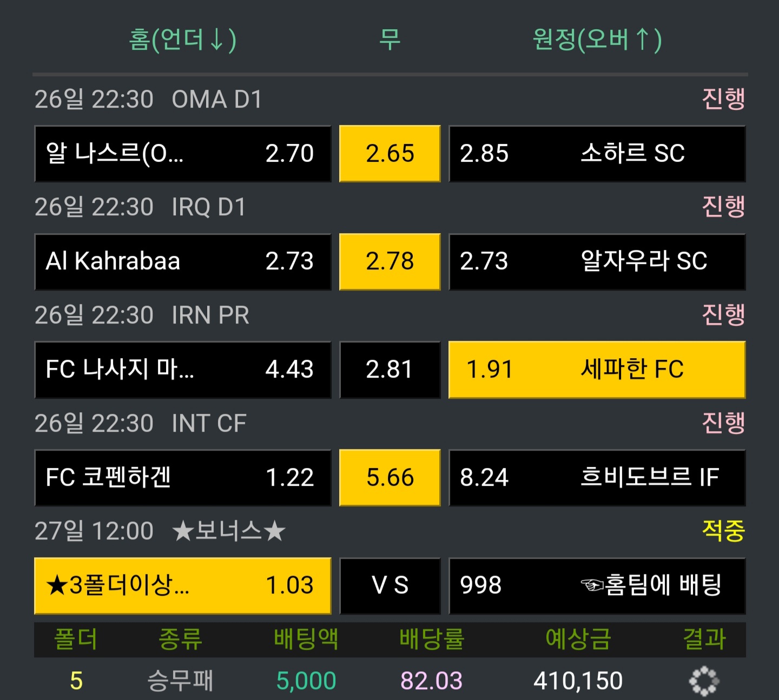The image size is (779, 700).
Task: Click the V S bonus cell
Action: click(389, 586)
